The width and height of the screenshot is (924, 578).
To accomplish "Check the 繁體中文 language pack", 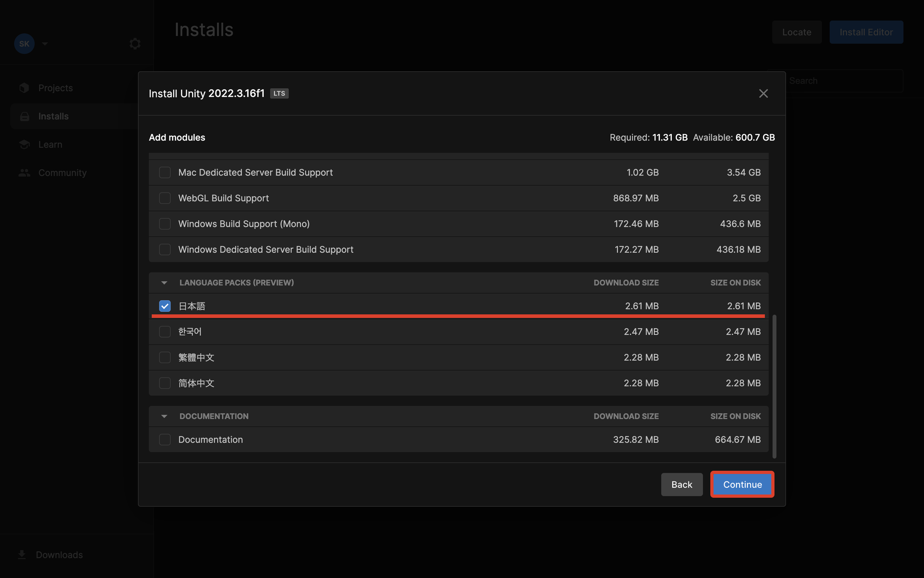I will coord(165,357).
